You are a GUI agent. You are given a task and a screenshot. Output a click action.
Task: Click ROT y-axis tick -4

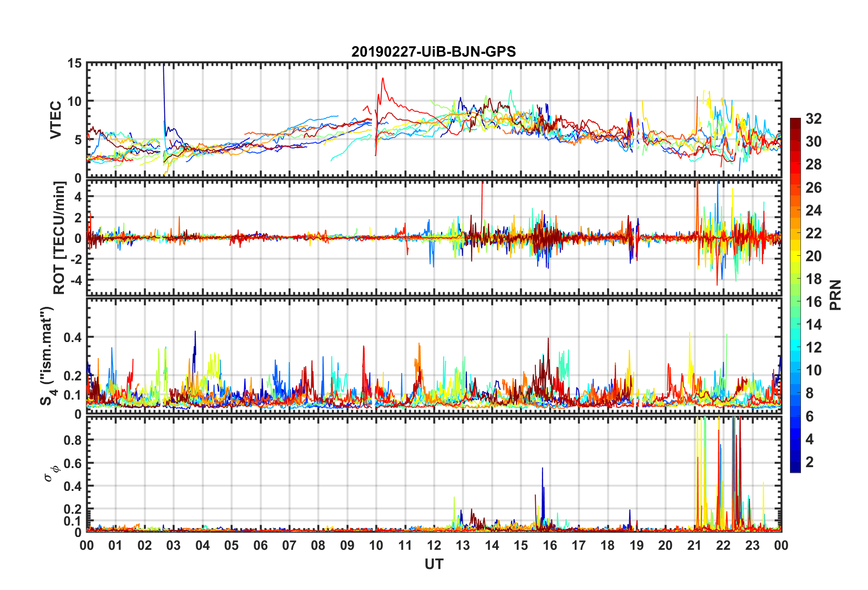click(76, 279)
